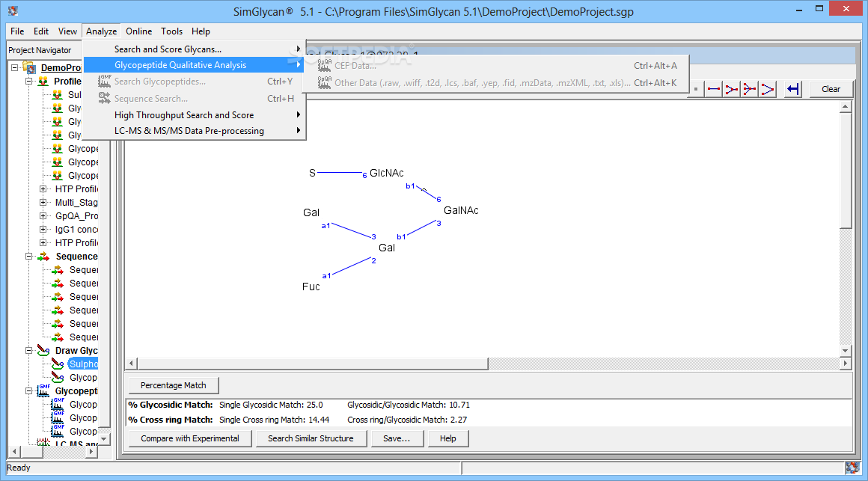Click the Help button beside Save
The image size is (868, 481).
click(x=447, y=438)
